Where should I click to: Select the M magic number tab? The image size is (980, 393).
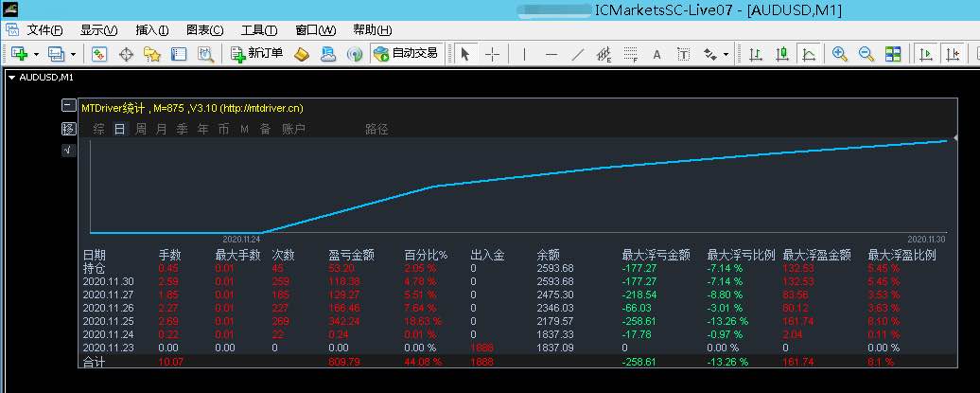click(244, 130)
